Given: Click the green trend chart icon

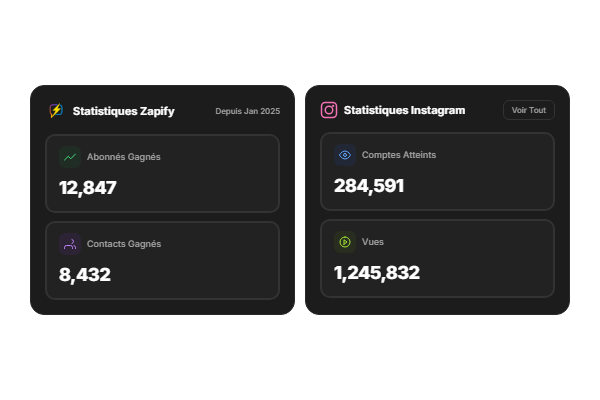Looking at the screenshot, I should click(69, 156).
